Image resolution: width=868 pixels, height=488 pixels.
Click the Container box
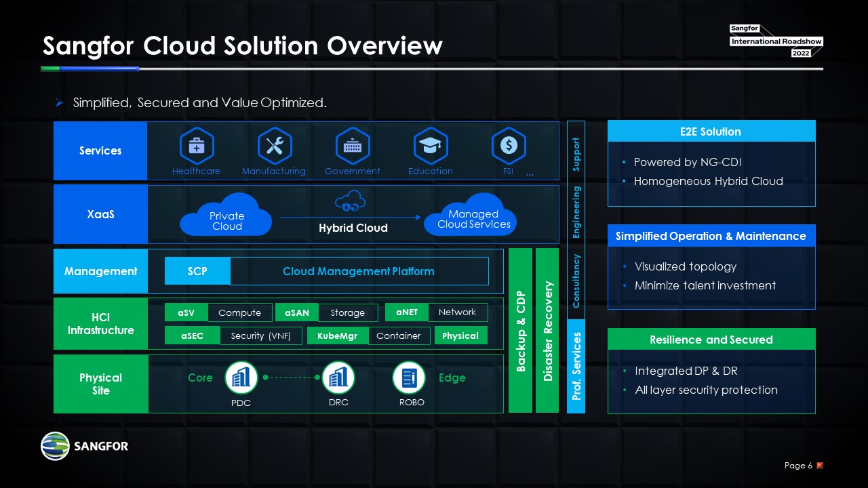point(399,335)
